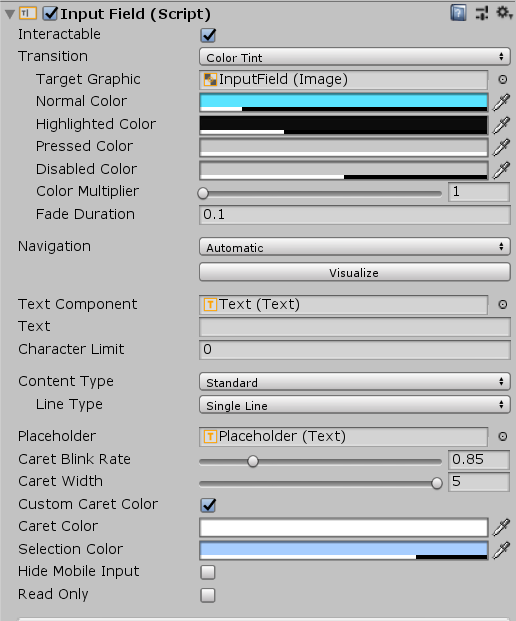
Task: Use the eyedropper for Highlighted Color
Action: pos(501,125)
